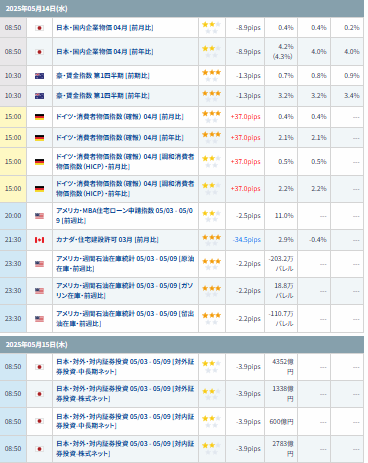Viewport: 368px width, 463px height.
Task: Open 週間石油在庫統計 留出油在庫 link
Action: coord(125,319)
